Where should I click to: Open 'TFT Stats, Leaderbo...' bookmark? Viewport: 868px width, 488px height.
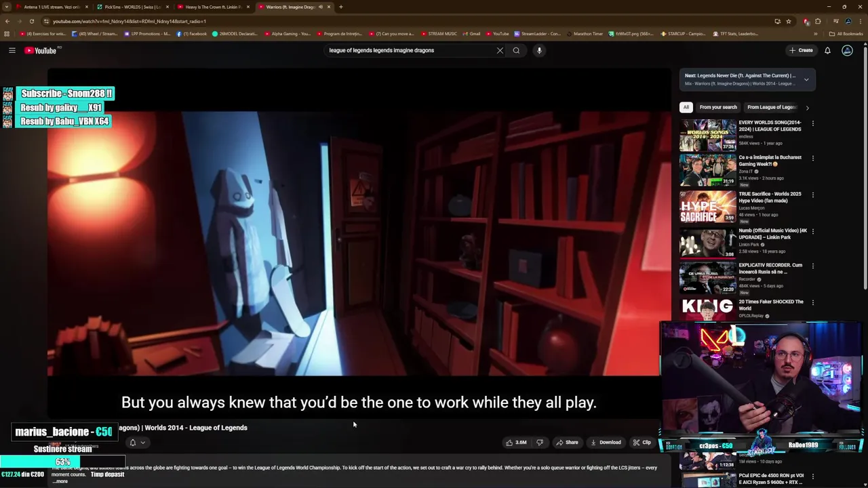(735, 34)
